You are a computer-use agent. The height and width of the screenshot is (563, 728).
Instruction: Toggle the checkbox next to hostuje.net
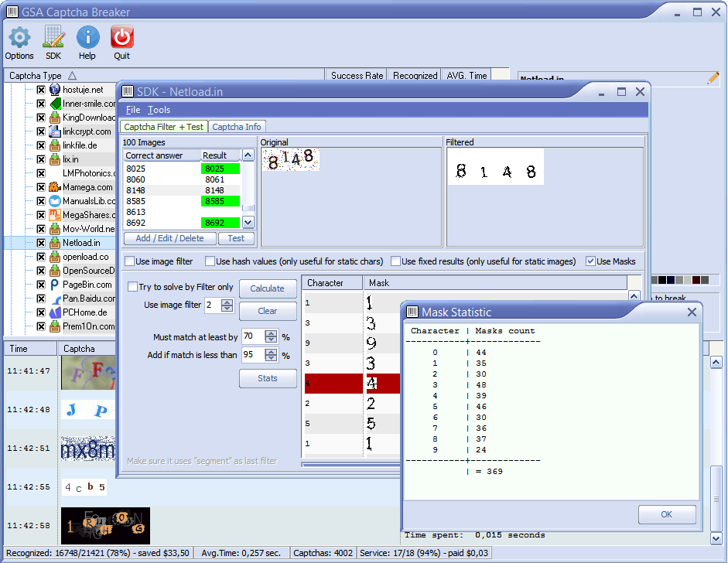click(x=41, y=89)
